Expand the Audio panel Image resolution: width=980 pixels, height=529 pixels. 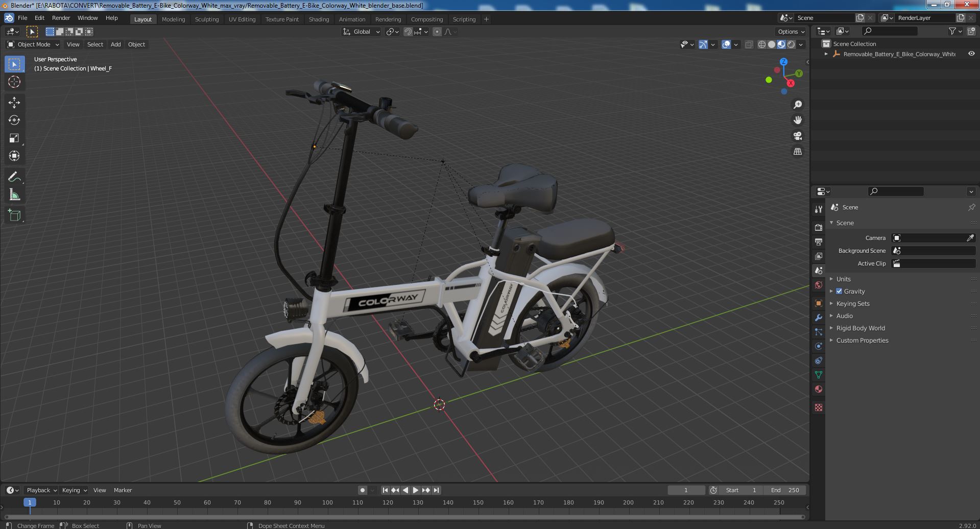(x=844, y=316)
